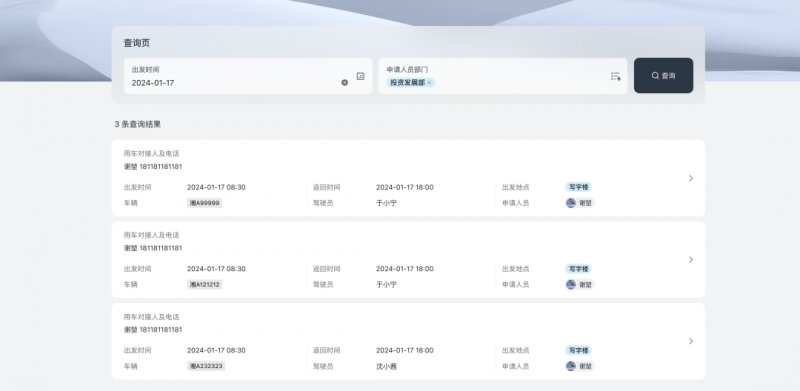Click 写字楼 tag in third record

pos(579,351)
